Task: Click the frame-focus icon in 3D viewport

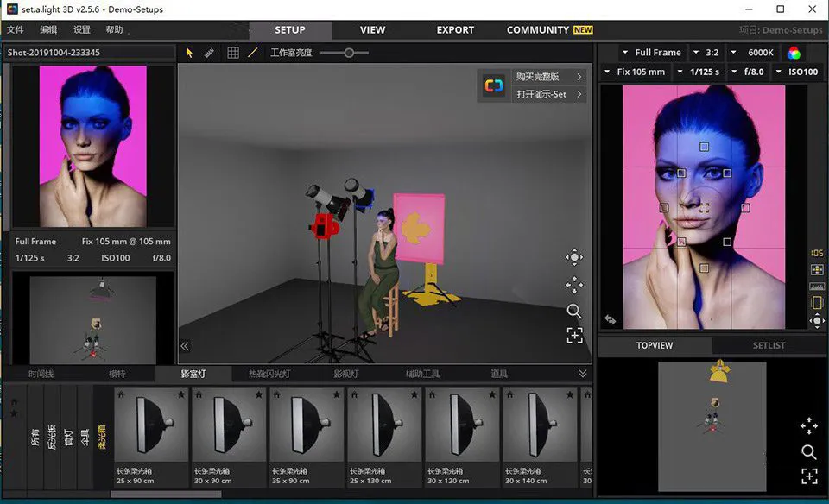Action: (574, 336)
